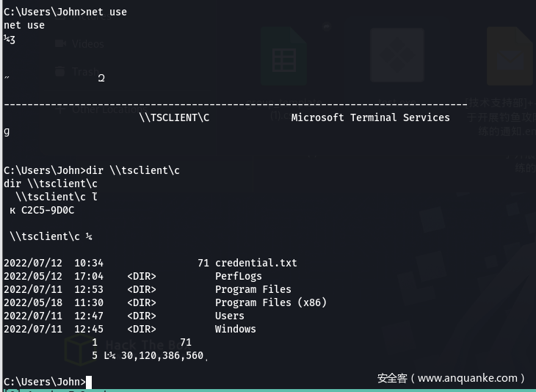This screenshot has width=536, height=392.
Task: Click the gray file icon in the background
Action: point(396,57)
